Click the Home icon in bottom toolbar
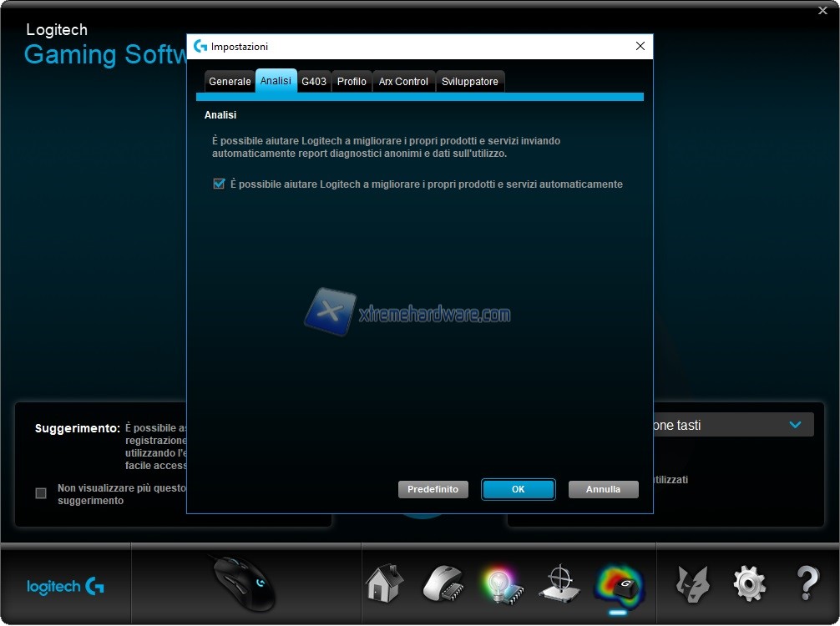Screen dimensions: 840x626 (385, 583)
